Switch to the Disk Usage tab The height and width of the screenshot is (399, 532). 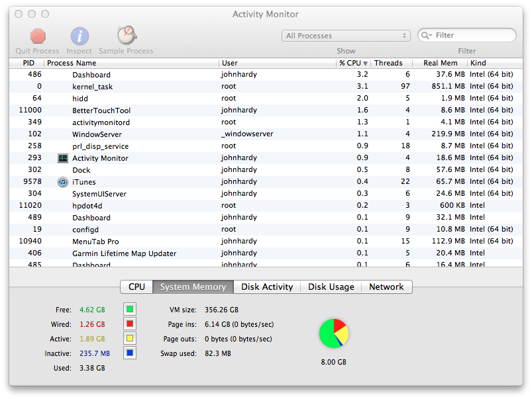coord(331,287)
